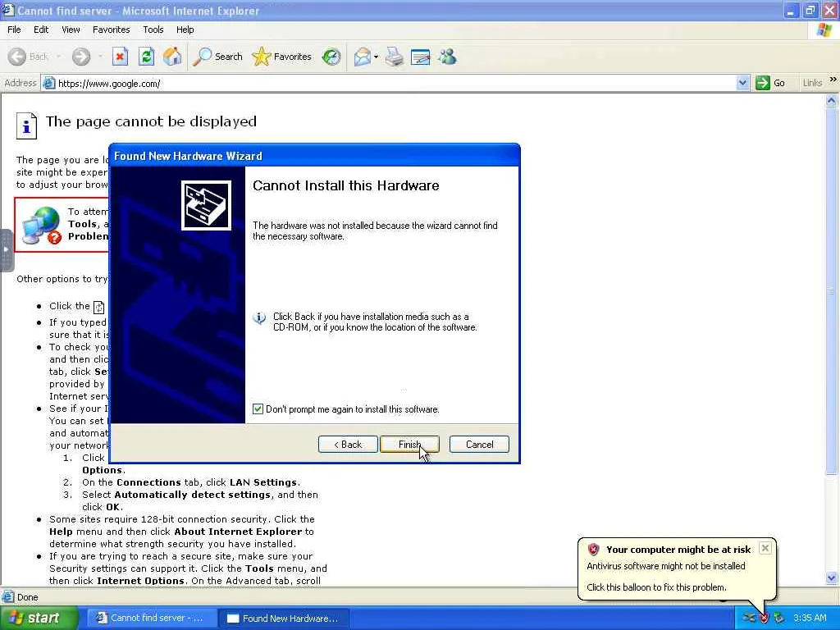The height and width of the screenshot is (630, 840).
Task: Switch to Found New Hardware taskbar button
Action: [284, 619]
